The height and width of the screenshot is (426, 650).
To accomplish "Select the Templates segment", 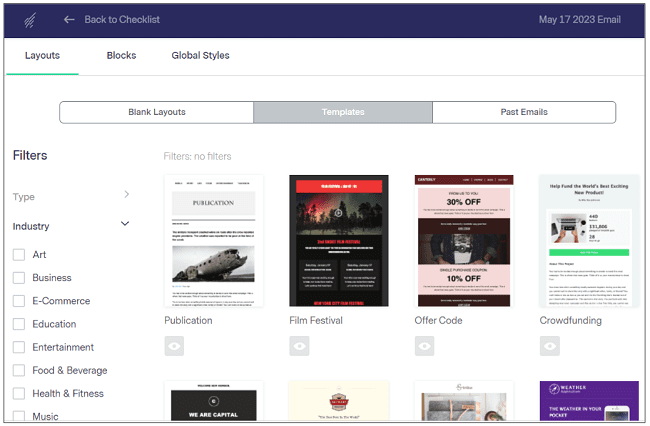I will point(343,112).
